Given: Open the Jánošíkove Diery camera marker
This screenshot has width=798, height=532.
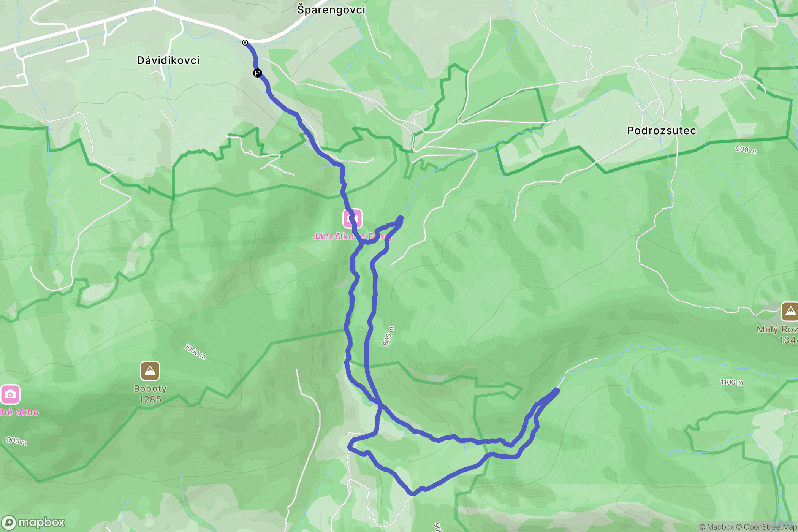Looking at the screenshot, I should click(353, 218).
